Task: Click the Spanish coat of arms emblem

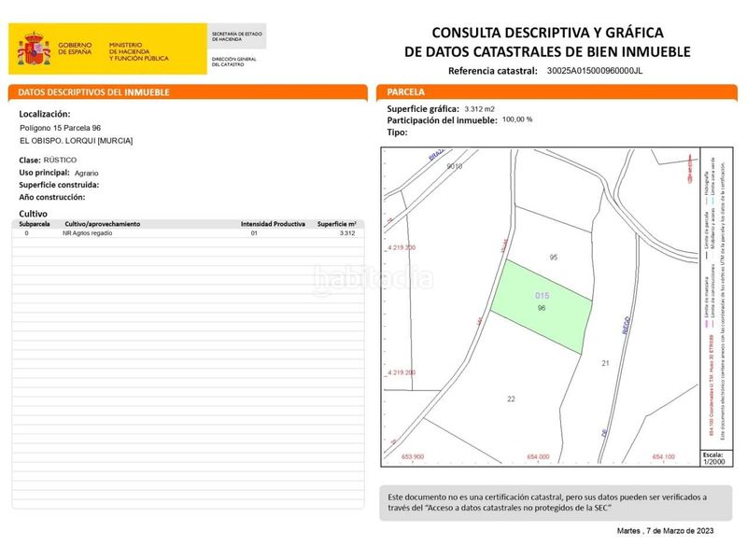Action: [34, 49]
